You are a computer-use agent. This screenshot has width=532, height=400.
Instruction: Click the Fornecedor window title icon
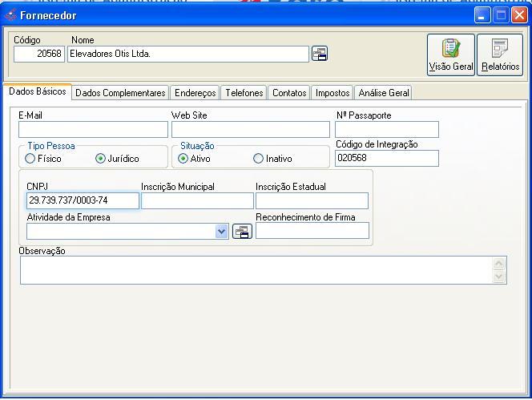tap(10, 15)
